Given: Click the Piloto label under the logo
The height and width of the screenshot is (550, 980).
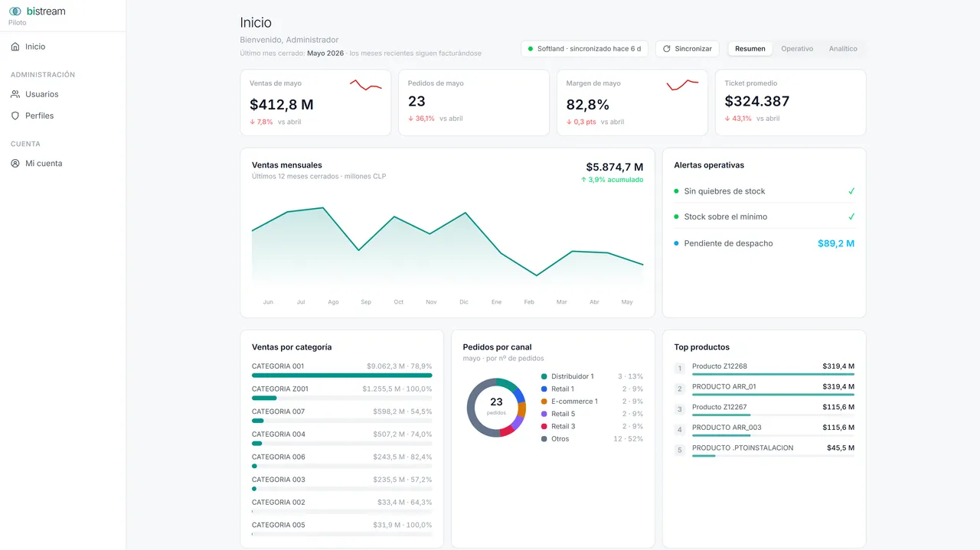Looking at the screenshot, I should click(x=18, y=23).
